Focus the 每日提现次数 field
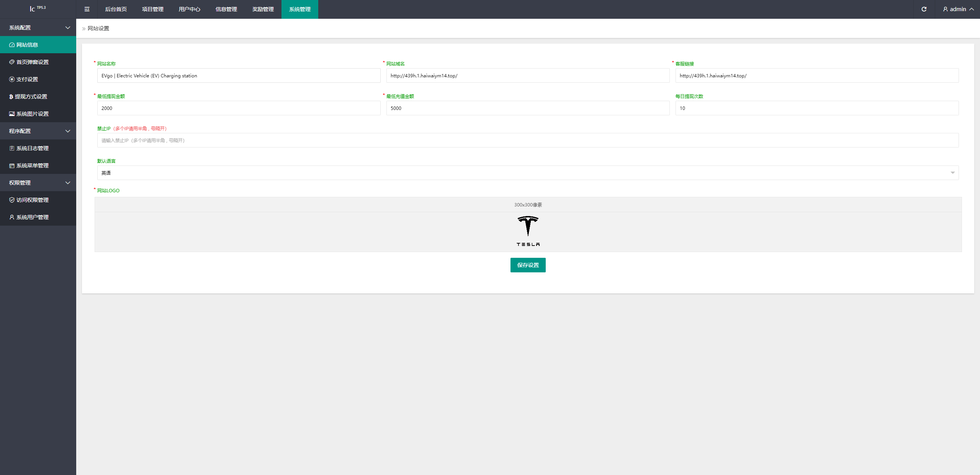980x475 pixels. click(x=817, y=108)
